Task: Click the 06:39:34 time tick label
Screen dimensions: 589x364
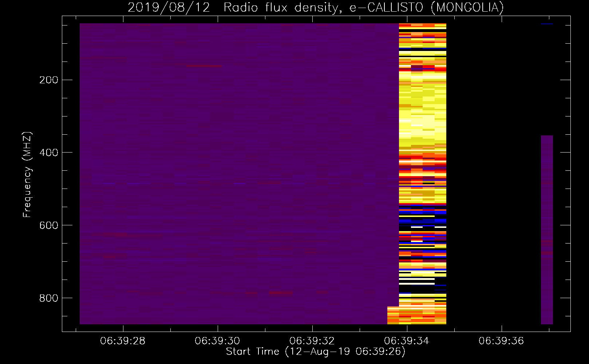Action: tap(407, 341)
